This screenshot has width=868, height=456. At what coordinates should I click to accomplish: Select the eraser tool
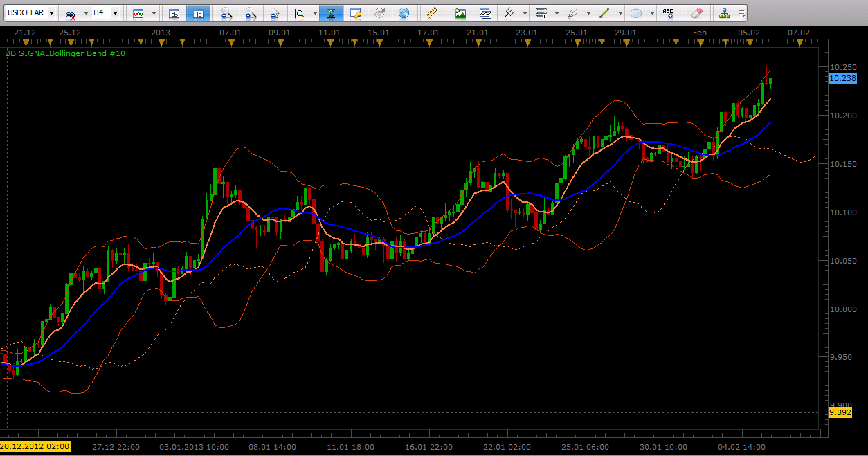pos(696,12)
